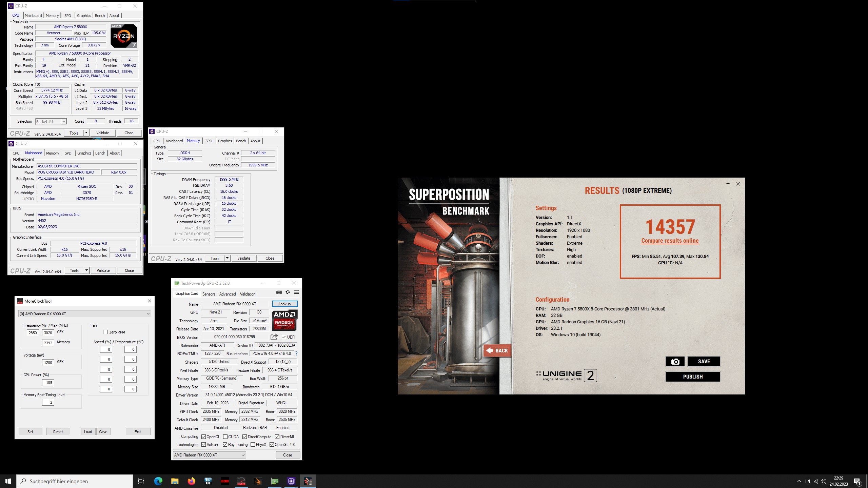Switch to Sensors tab in GPU-Z
This screenshot has width=868, height=488.
coord(209,294)
